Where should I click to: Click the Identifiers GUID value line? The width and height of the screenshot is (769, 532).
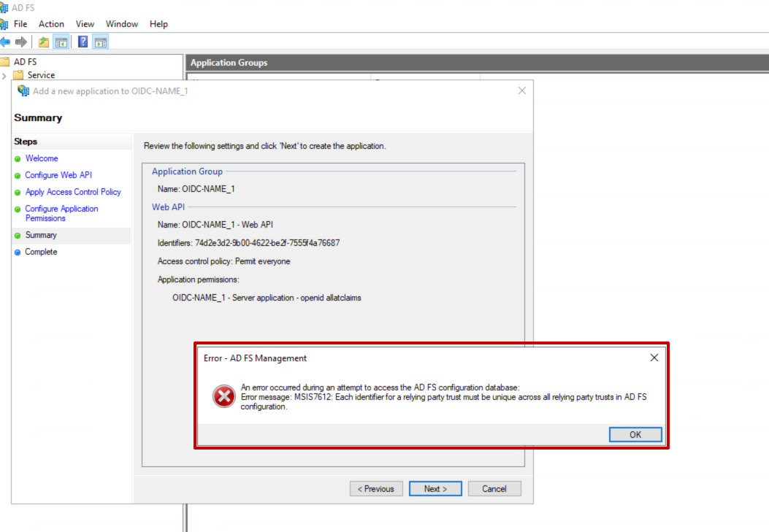click(248, 242)
